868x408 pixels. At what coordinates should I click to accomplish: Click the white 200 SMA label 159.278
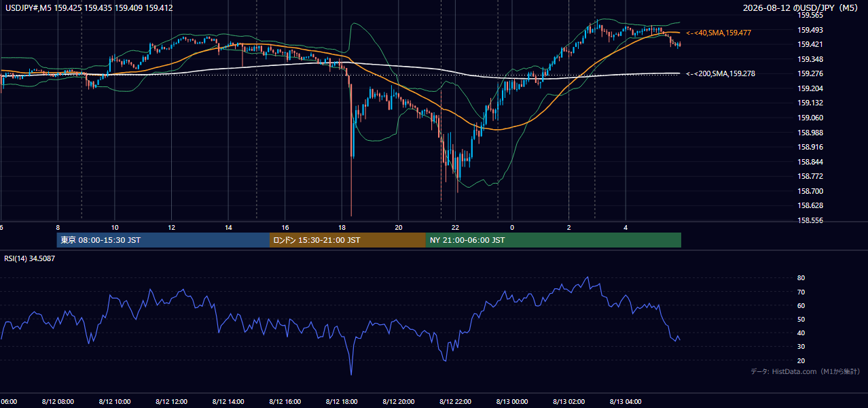click(720, 73)
